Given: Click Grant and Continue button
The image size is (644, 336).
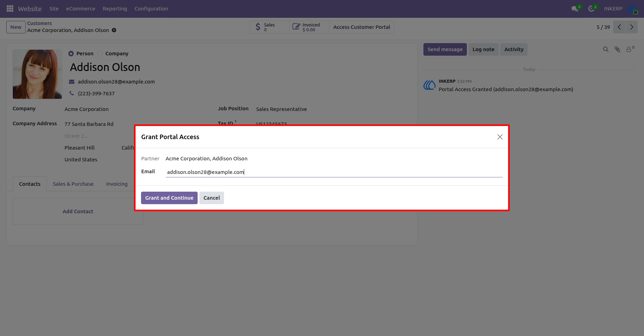Looking at the screenshot, I should coord(169,198).
